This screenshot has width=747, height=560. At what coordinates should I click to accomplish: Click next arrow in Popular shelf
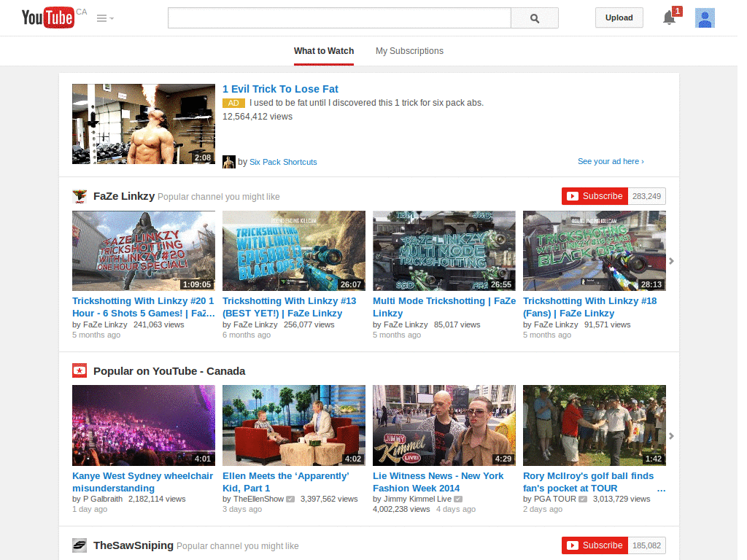point(671,436)
